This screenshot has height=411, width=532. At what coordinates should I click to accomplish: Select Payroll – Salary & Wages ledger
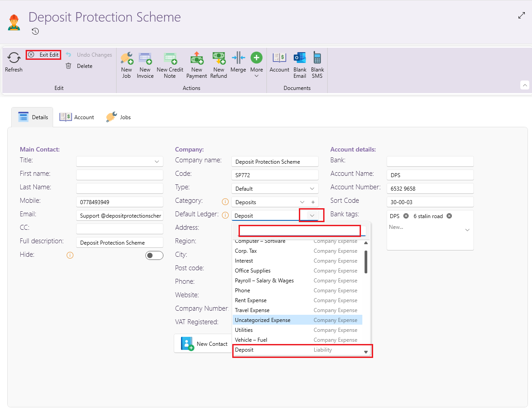coord(297,281)
